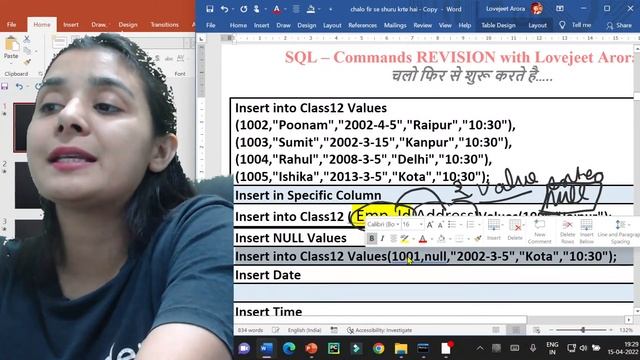Click Accessibility: Investigate in status bar

coord(380,330)
